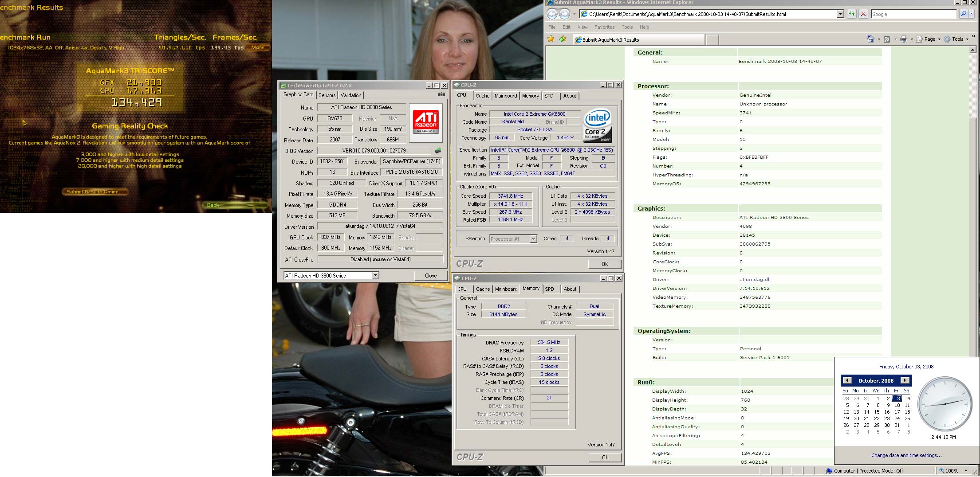Screen dimensions: 980x477
Task: Click the Protected Mode status bar entry
Action: [x=881, y=471]
